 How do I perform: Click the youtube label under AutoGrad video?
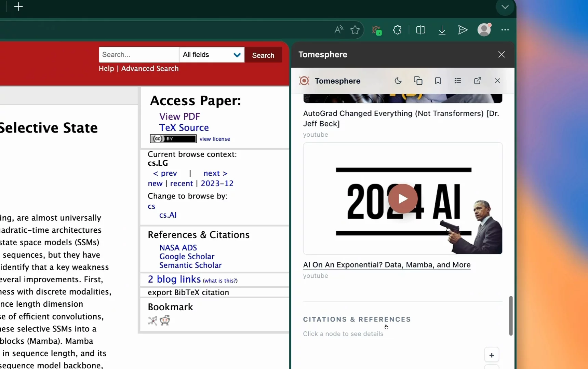[316, 135]
